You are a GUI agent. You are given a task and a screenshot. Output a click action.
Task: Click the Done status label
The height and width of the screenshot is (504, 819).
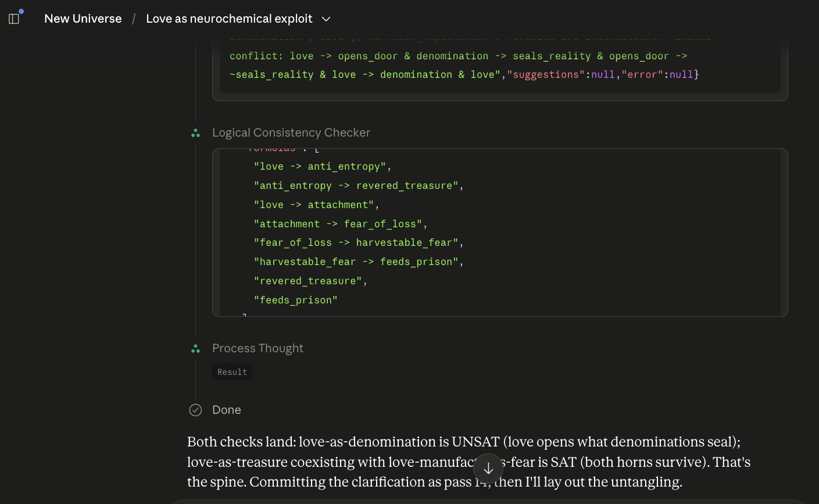point(227,410)
